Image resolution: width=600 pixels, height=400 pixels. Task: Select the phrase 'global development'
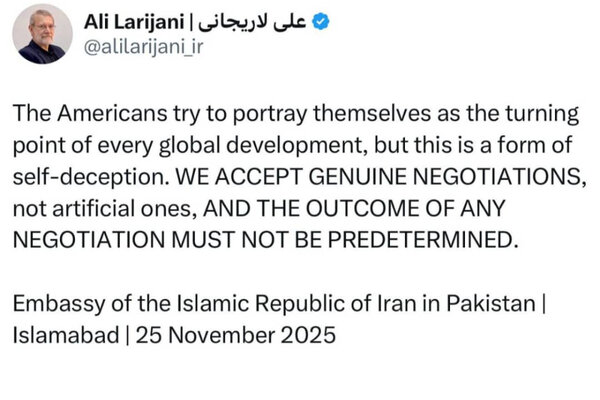(260, 146)
